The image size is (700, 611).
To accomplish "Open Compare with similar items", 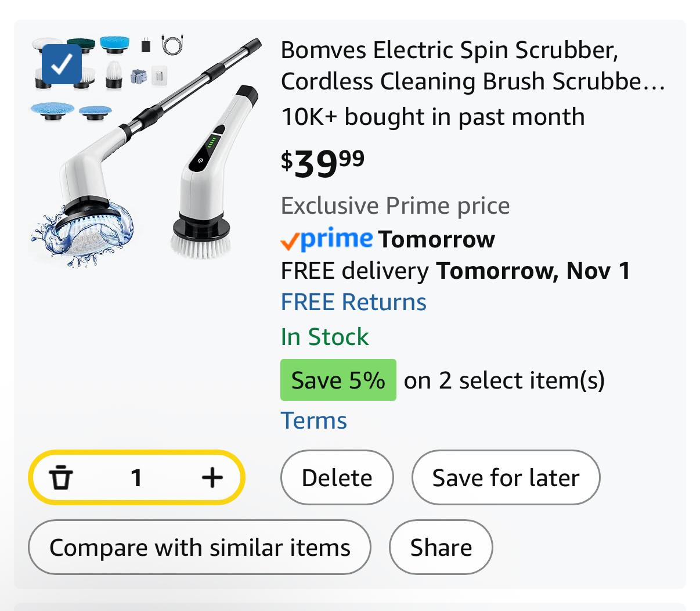I will [x=200, y=548].
